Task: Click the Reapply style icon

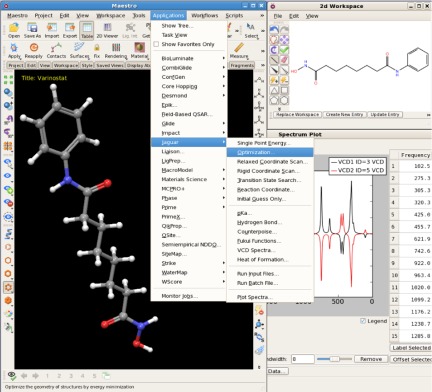Action: (34, 51)
